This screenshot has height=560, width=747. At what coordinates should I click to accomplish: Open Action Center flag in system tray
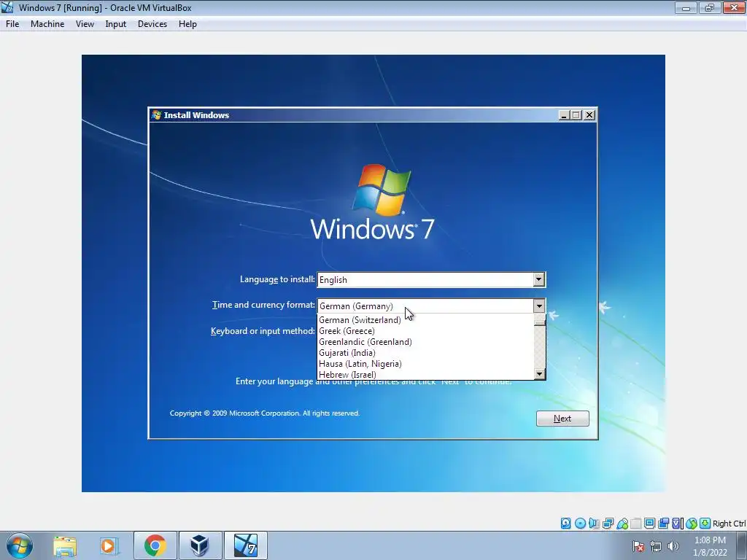click(x=638, y=546)
